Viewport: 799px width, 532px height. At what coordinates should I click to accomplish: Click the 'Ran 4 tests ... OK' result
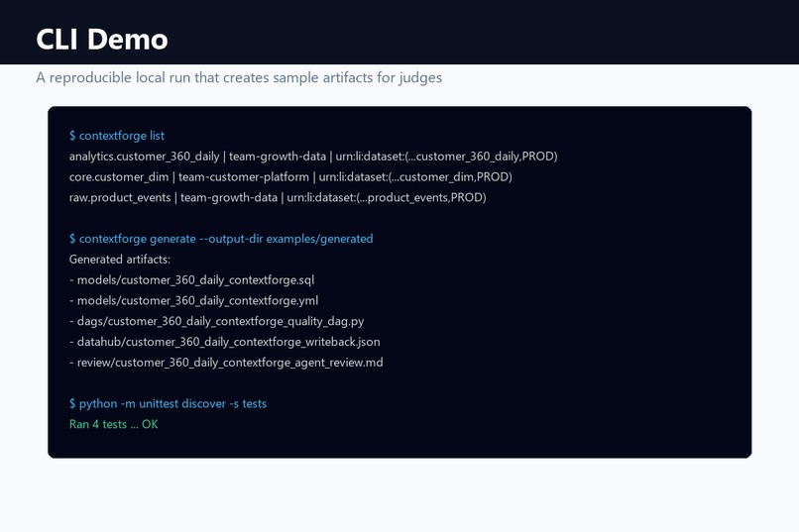pyautogui.click(x=114, y=424)
